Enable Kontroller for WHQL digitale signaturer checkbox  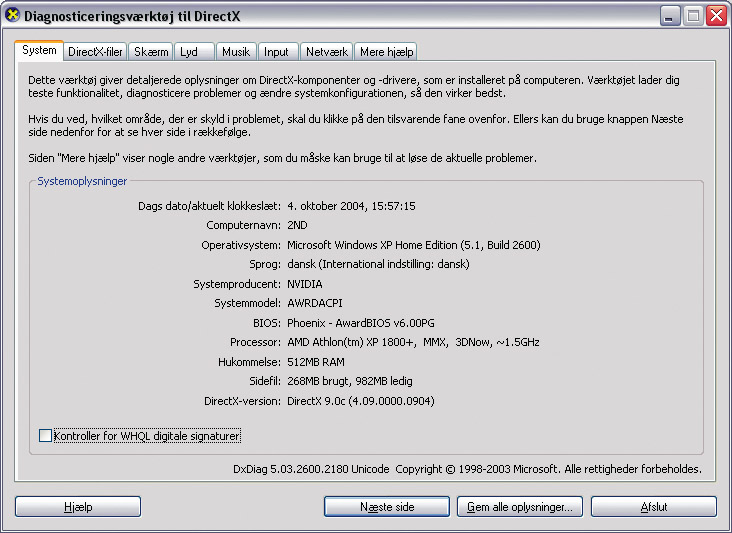[x=45, y=435]
